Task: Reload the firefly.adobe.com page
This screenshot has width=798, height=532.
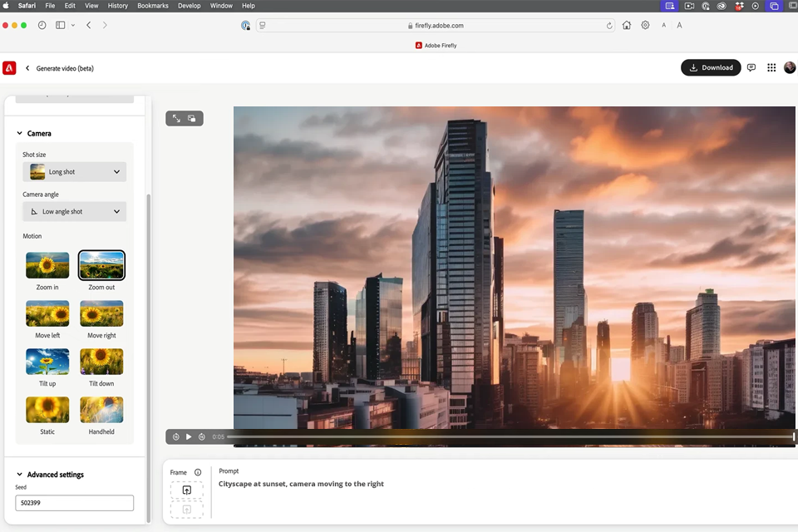Action: click(x=609, y=26)
